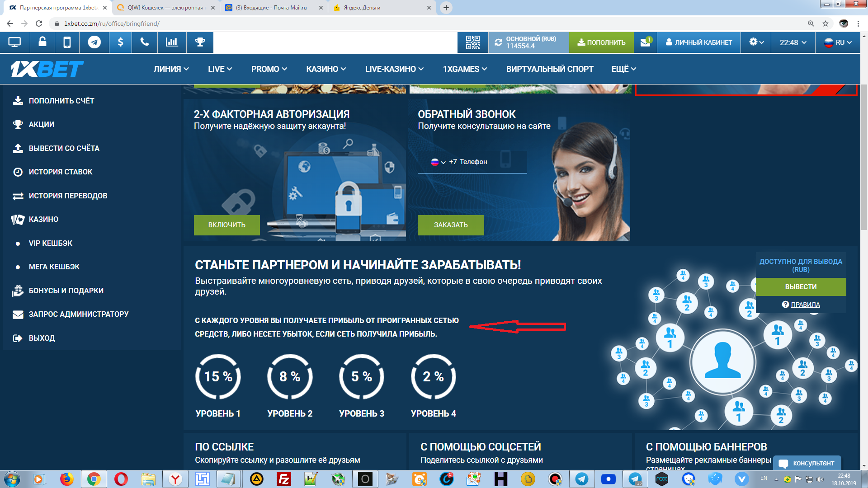Reload the page in Chrome

tap(39, 23)
